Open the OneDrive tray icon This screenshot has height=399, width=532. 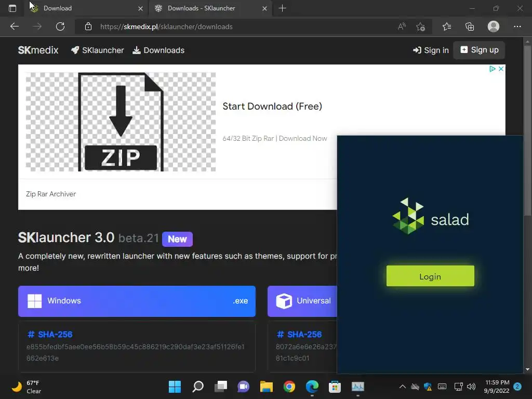415,387
